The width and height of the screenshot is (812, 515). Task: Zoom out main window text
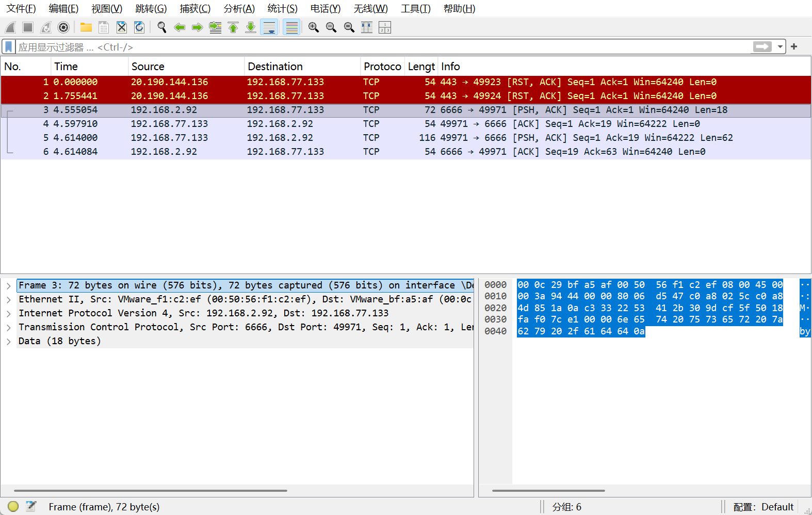point(331,27)
